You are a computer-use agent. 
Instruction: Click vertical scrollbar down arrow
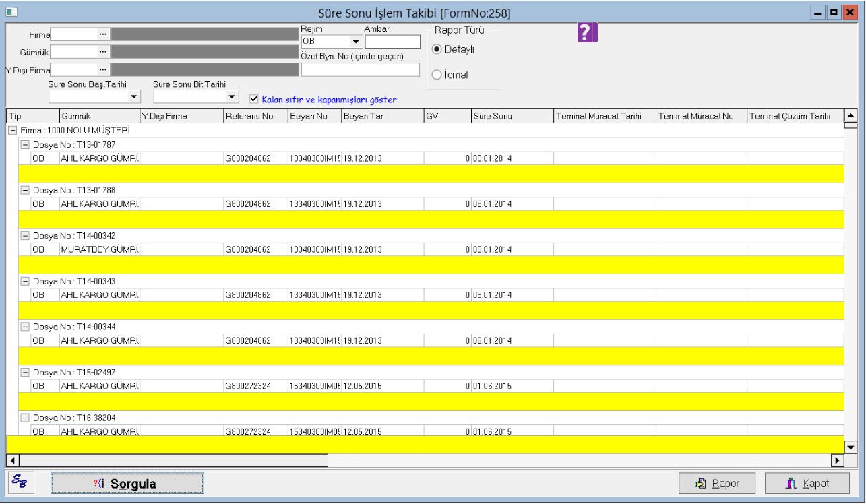pos(849,446)
